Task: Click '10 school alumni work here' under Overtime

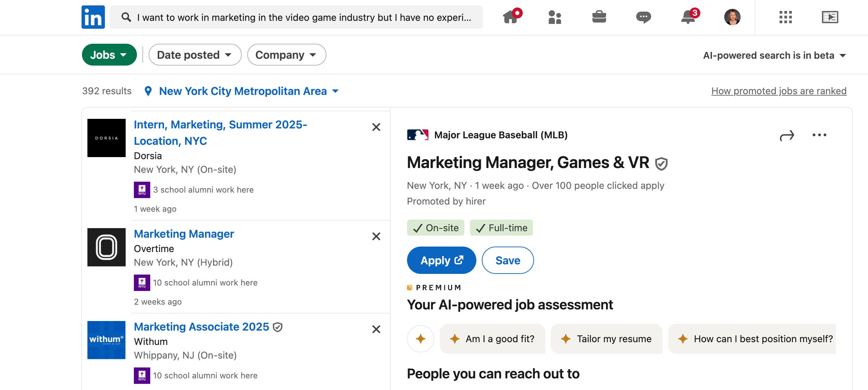Action: pyautogui.click(x=205, y=283)
